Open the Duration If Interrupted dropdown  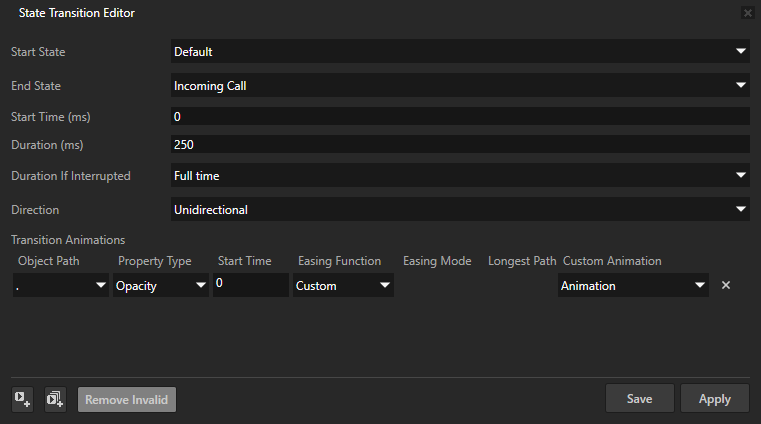(460, 176)
